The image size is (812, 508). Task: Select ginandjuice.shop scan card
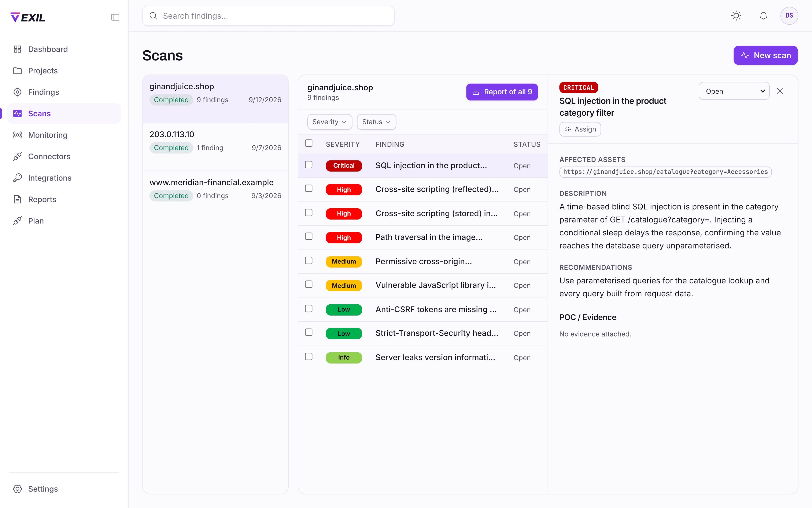click(215, 99)
